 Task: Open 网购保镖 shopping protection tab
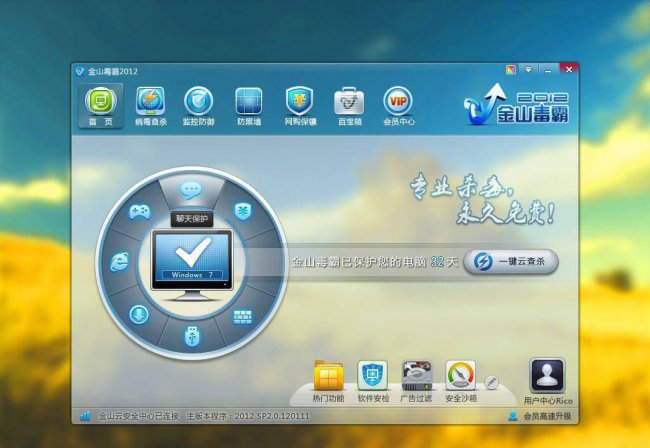click(x=300, y=106)
